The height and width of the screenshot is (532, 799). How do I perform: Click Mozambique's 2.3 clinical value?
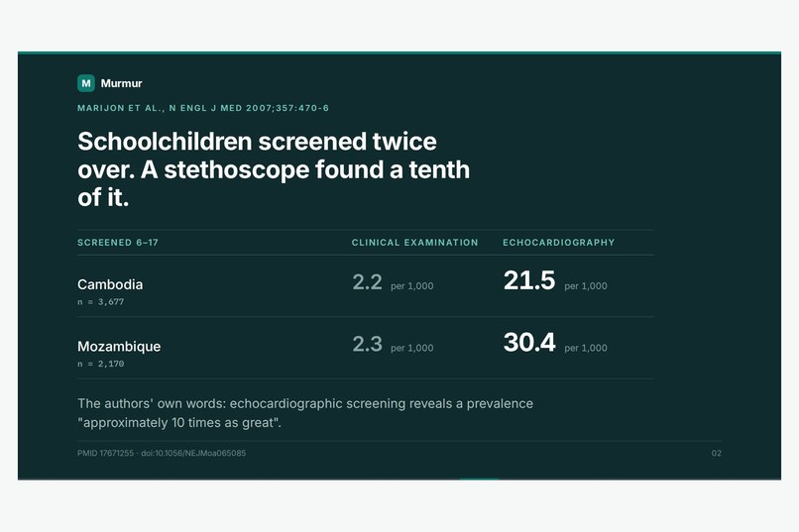[x=368, y=344]
